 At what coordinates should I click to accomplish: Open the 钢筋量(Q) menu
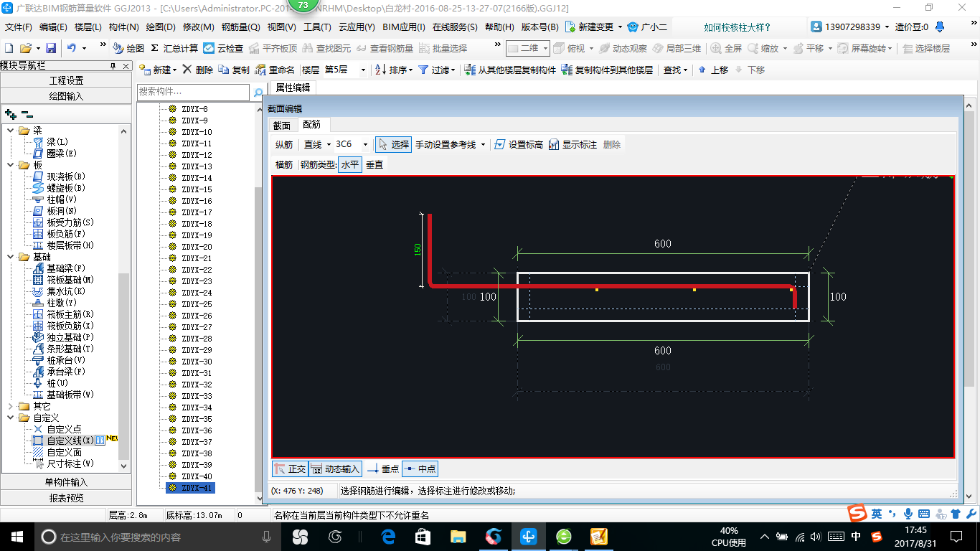tap(240, 27)
